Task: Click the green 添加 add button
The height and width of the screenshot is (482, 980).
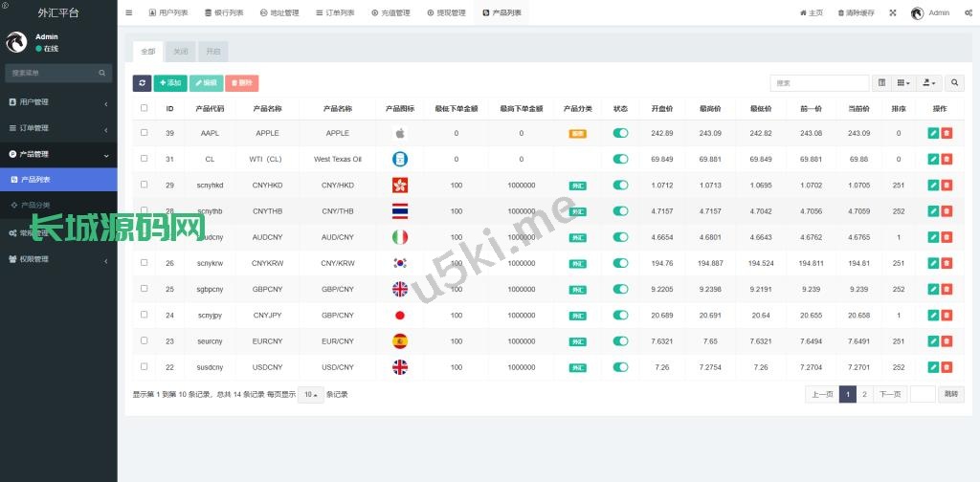Action: (x=170, y=83)
